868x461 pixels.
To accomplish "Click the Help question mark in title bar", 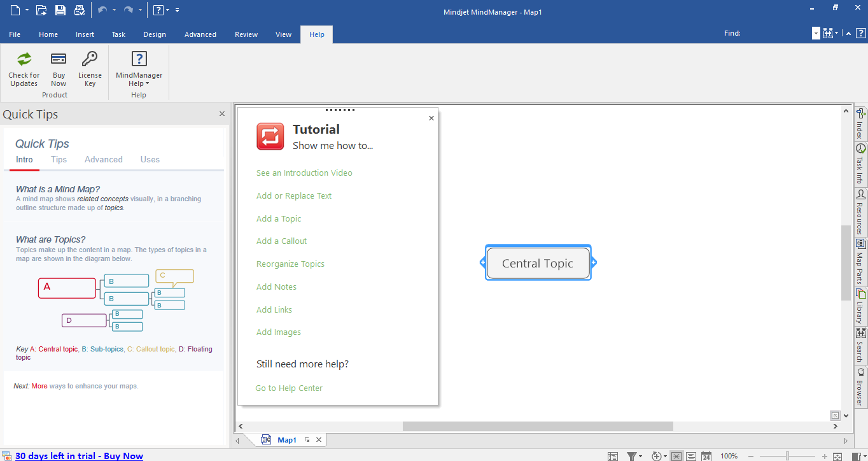I will 158,10.
